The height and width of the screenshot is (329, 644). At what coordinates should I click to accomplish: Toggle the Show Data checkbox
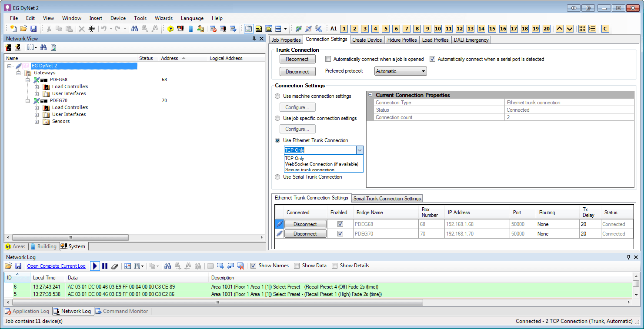click(297, 266)
